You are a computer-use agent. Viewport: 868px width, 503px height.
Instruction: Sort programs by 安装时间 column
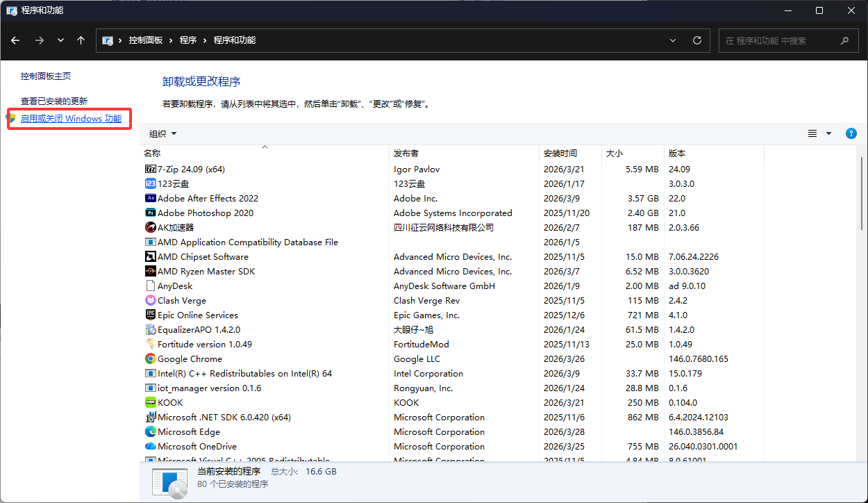[560, 153]
